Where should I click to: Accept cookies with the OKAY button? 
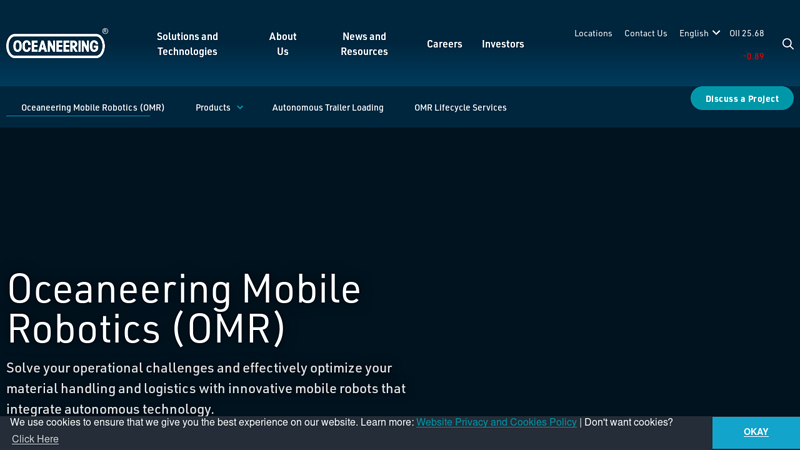pos(756,432)
